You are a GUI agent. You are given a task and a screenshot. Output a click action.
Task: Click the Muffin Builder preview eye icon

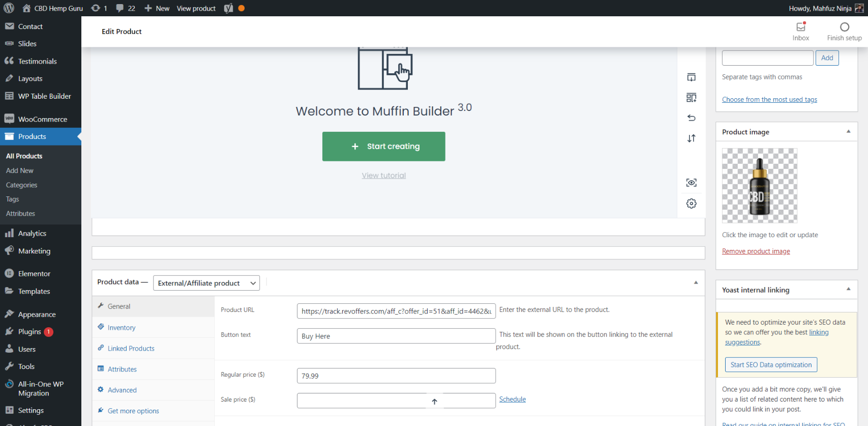(692, 183)
